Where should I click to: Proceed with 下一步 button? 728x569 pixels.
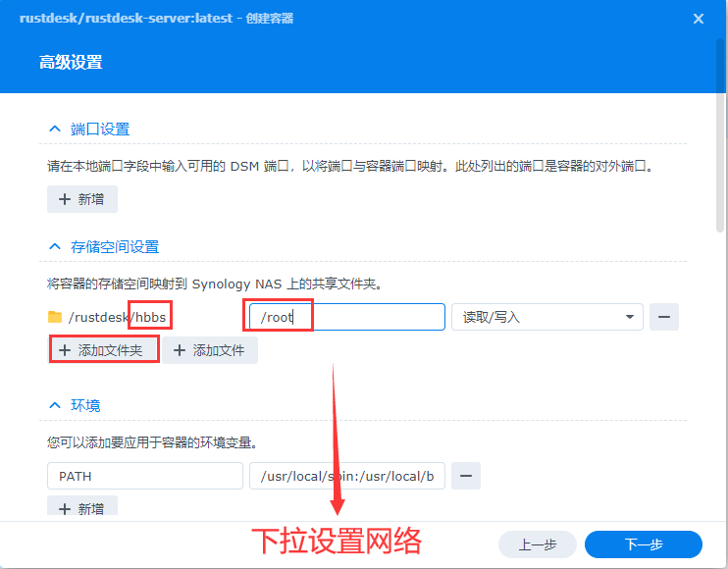click(x=643, y=544)
